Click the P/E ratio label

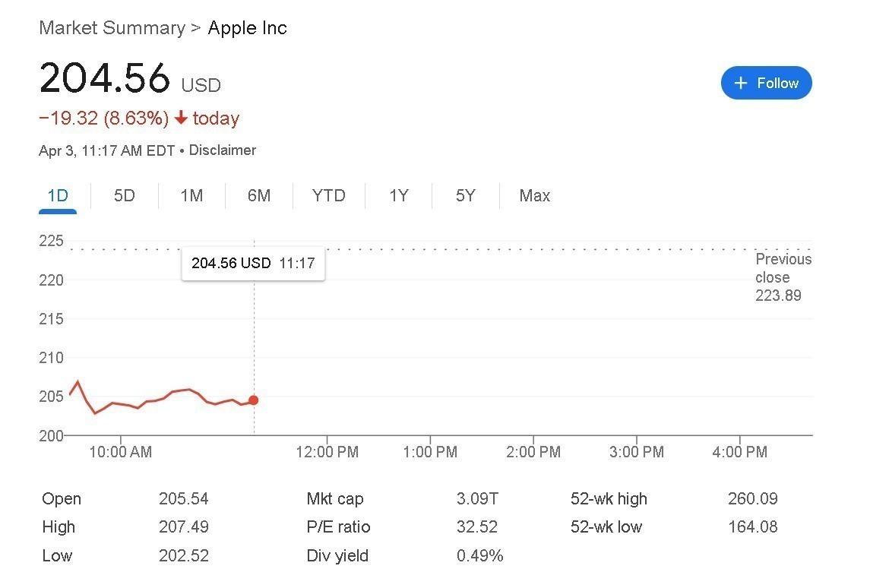(338, 527)
